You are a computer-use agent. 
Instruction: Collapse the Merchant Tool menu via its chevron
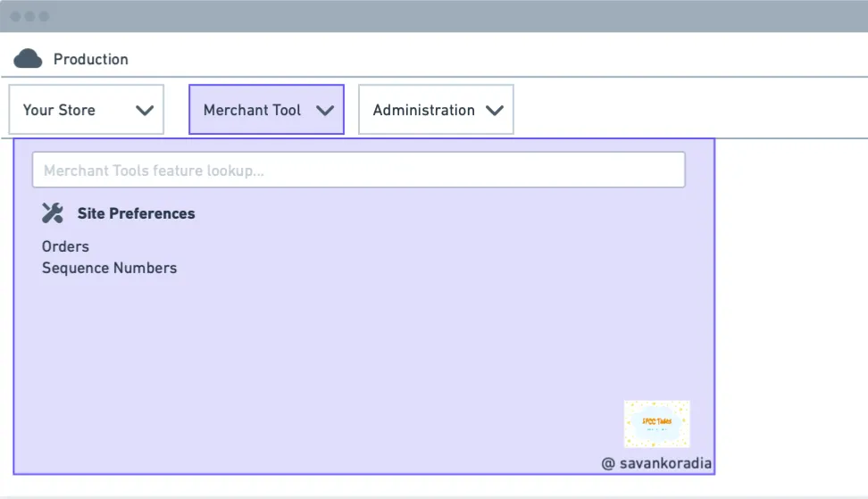pyautogui.click(x=325, y=110)
